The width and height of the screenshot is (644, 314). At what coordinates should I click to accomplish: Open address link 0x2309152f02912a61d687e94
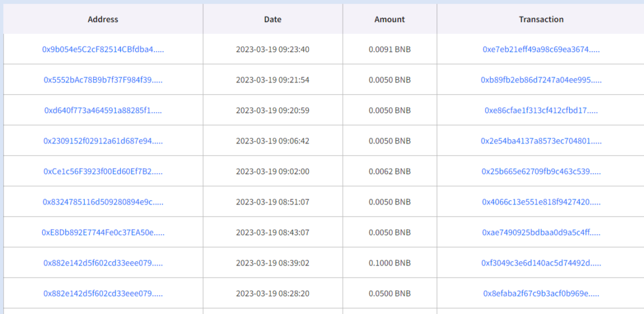pos(103,140)
